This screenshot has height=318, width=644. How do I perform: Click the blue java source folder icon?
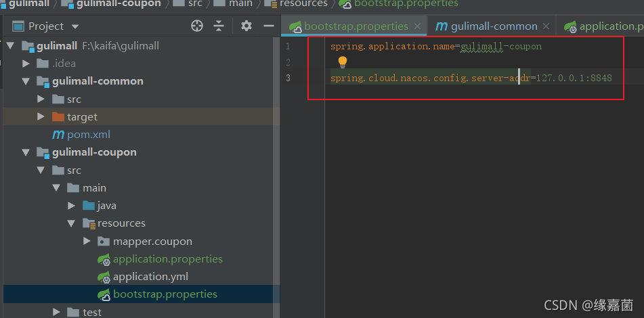[88, 205]
